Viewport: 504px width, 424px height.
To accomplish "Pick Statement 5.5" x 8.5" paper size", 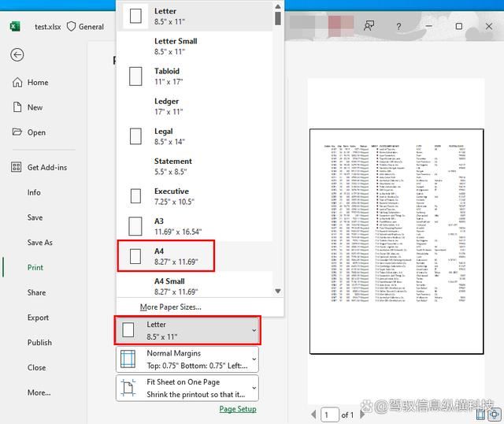I will 196,166.
